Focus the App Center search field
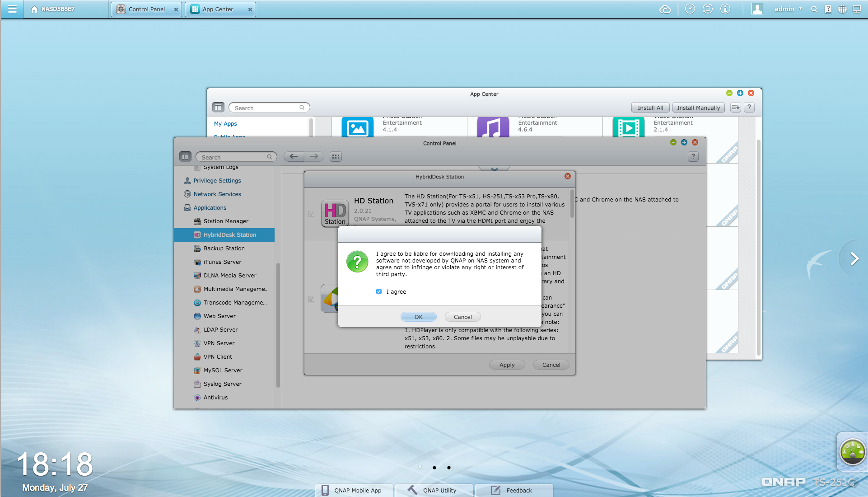 269,108
